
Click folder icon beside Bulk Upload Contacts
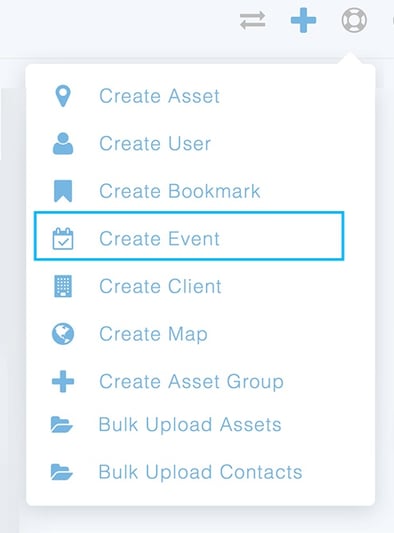tap(62, 472)
